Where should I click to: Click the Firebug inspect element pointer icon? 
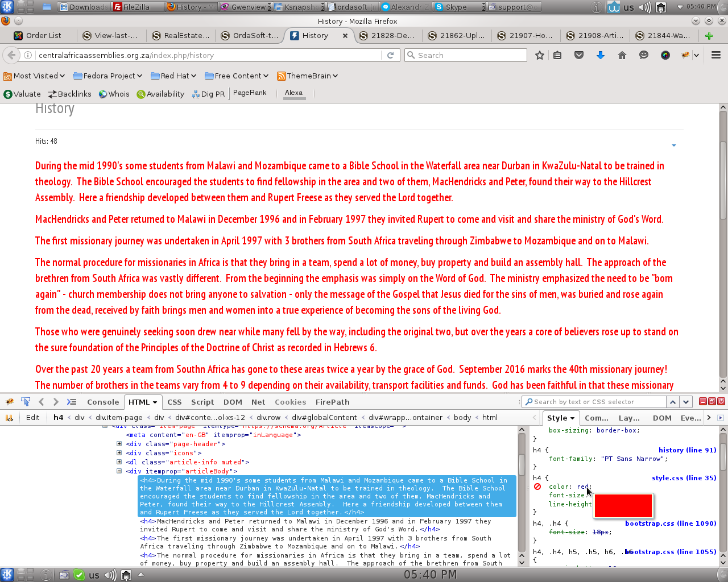26,402
